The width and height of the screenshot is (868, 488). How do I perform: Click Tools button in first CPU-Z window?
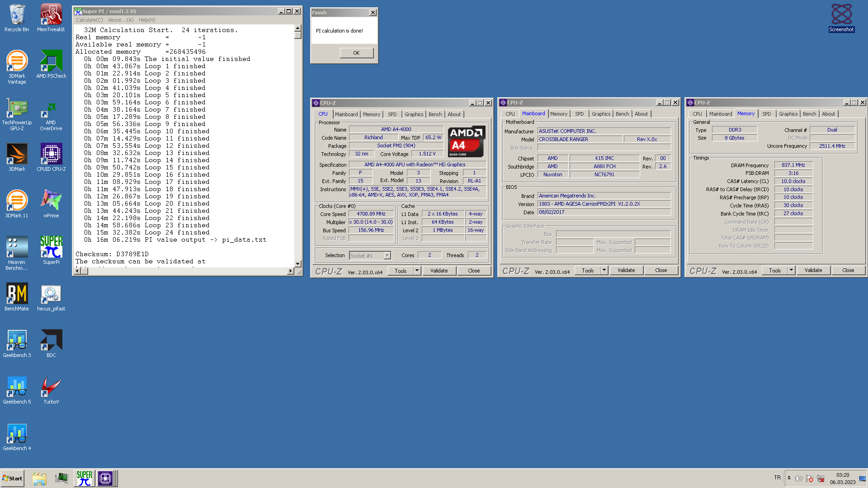pos(401,271)
